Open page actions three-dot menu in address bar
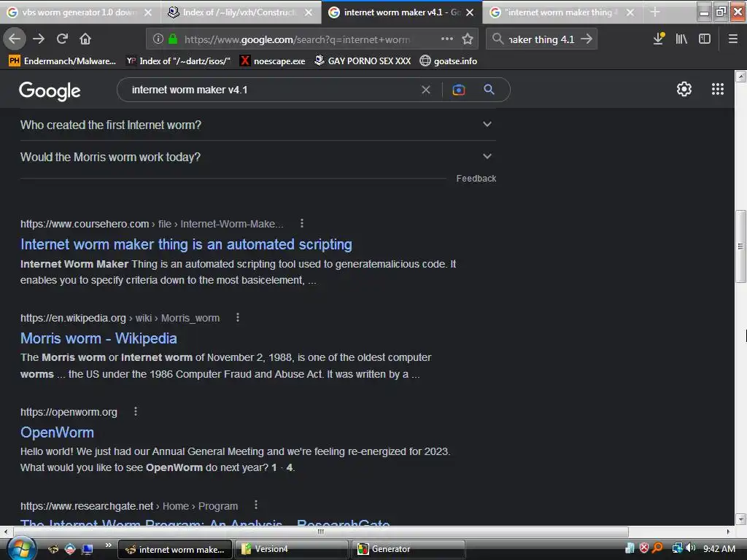This screenshot has width=747, height=560. pos(447,39)
